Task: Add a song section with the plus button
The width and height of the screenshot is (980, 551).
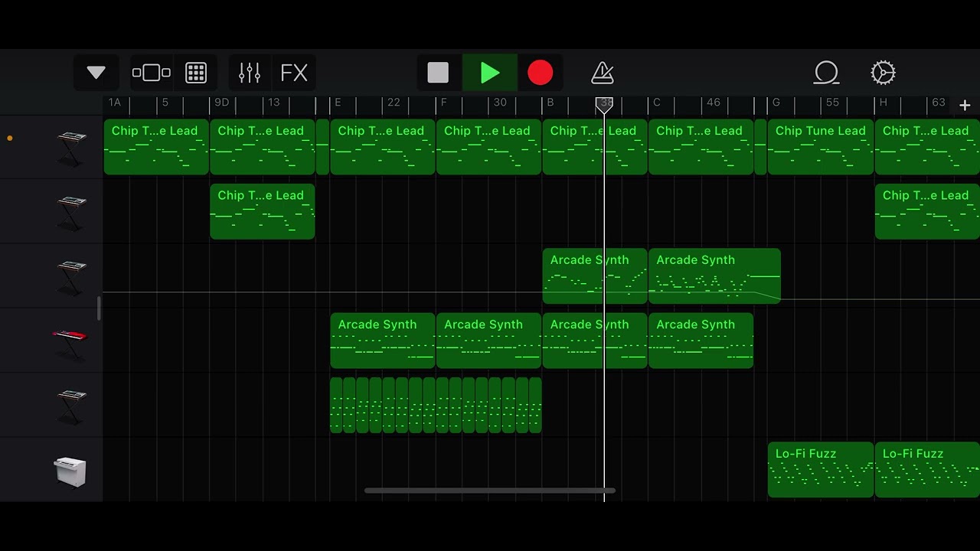Action: point(965,106)
